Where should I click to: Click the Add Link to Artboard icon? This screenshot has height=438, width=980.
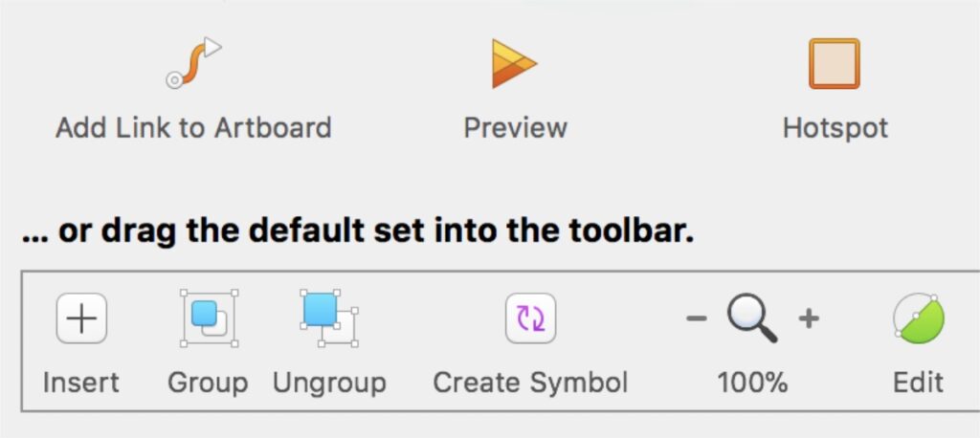click(193, 63)
